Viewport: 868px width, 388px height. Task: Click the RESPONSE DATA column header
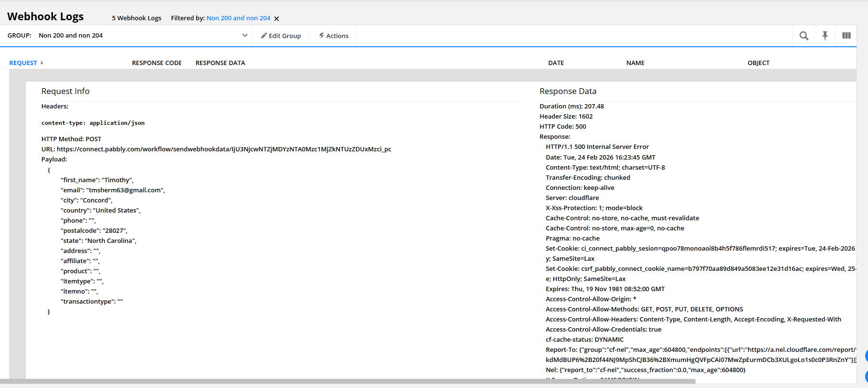point(220,63)
